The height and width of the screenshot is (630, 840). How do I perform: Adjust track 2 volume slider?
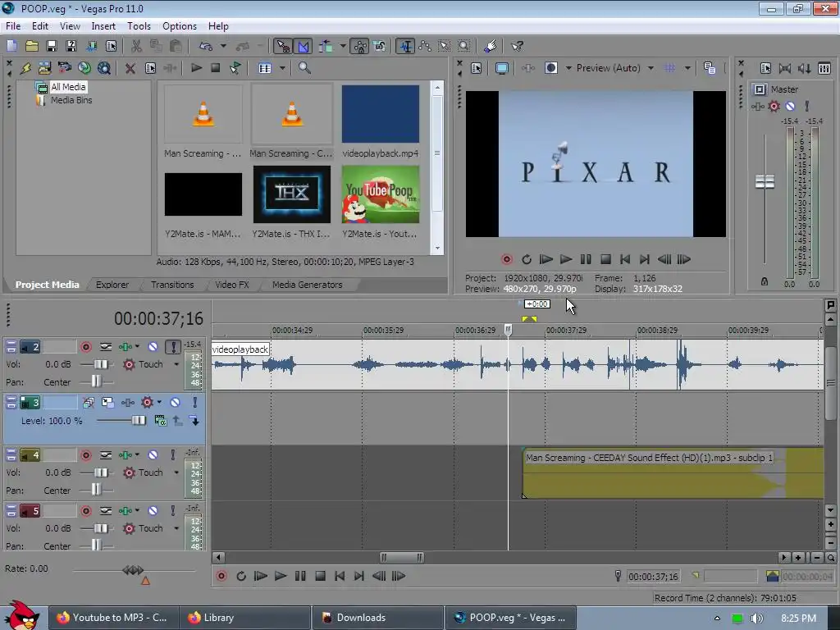point(100,364)
